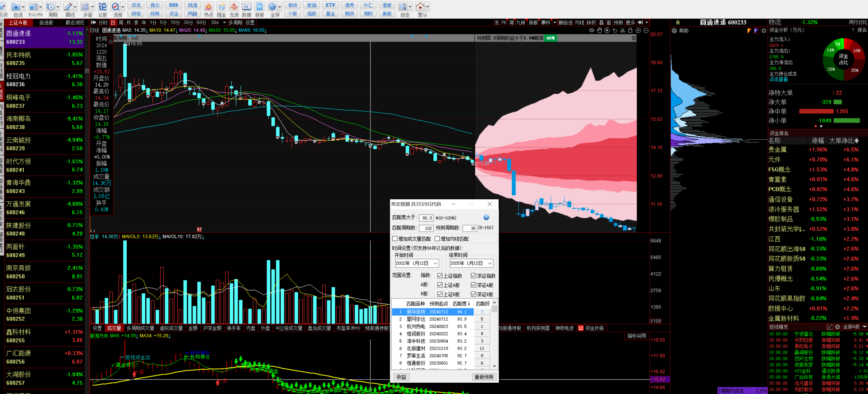This screenshot has height=394, width=868.
Task: Click the eye icon above chart
Action: [x=591, y=30]
